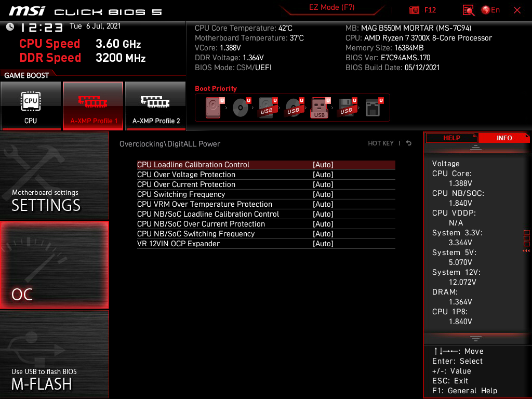Click the Boot Priority heading
Screen dimensions: 532x399
click(x=216, y=88)
